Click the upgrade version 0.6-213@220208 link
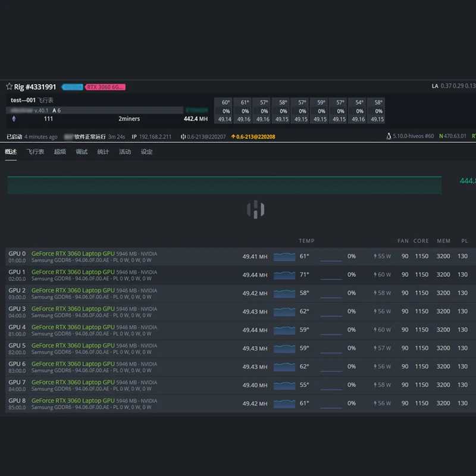 point(256,137)
